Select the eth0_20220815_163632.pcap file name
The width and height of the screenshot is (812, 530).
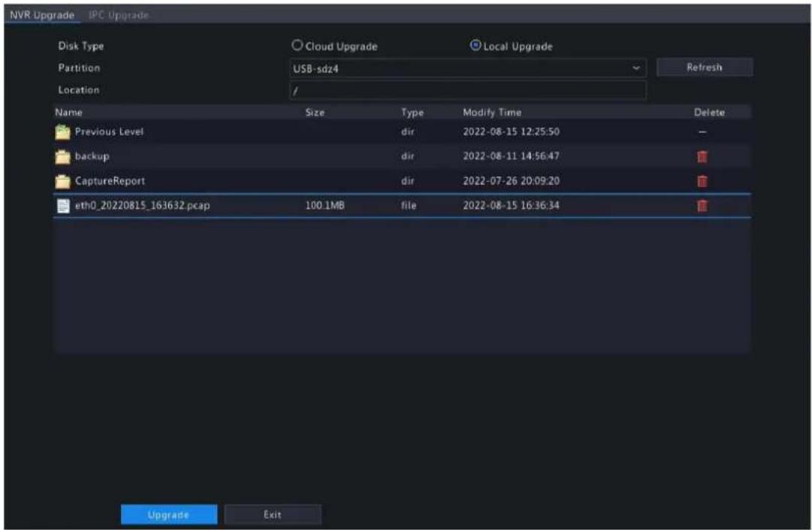tap(143, 206)
